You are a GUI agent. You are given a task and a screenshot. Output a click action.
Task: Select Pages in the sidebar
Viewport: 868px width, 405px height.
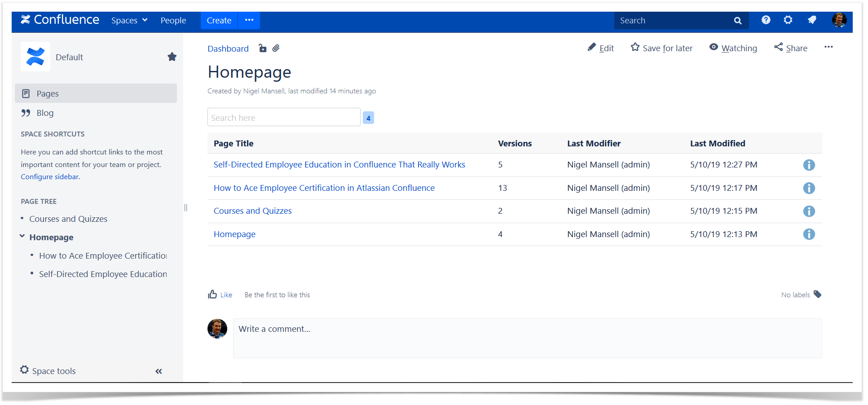pyautogui.click(x=96, y=93)
